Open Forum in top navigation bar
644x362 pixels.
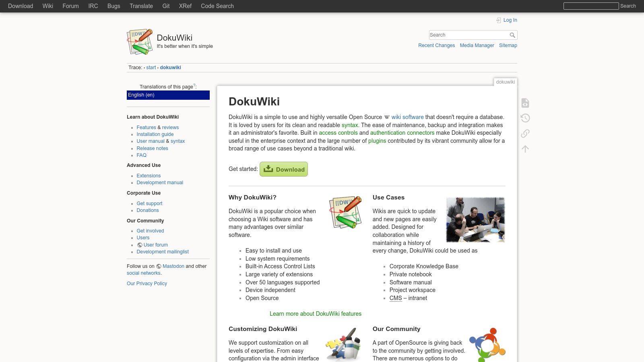(x=71, y=6)
